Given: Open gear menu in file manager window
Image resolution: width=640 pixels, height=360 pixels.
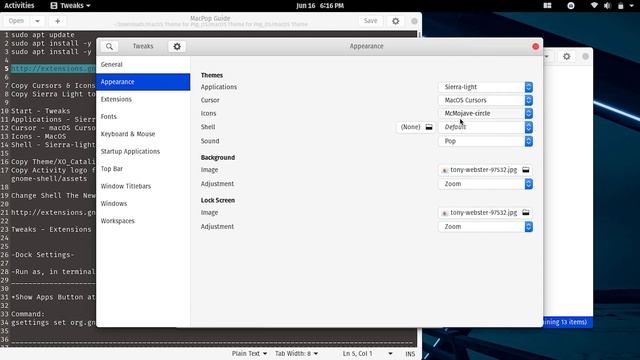Looking at the screenshot, I should (x=567, y=57).
